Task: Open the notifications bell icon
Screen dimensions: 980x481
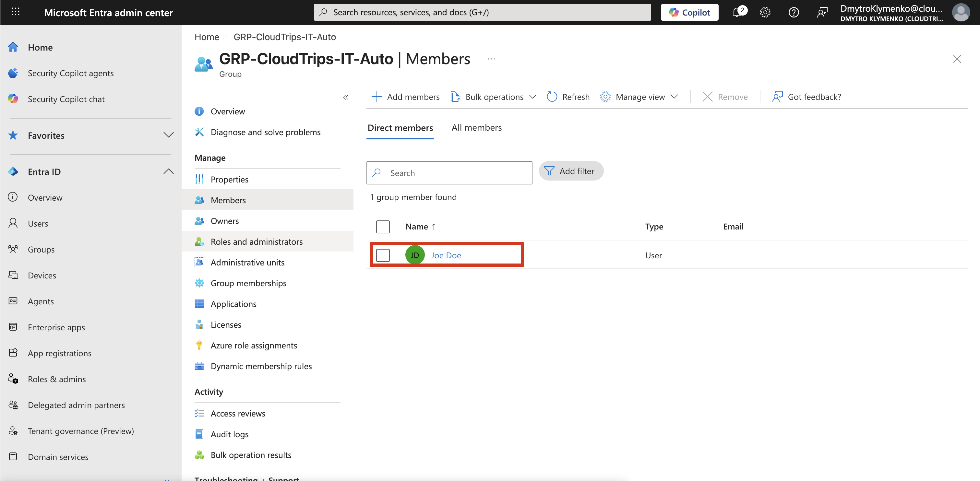Action: (739, 12)
